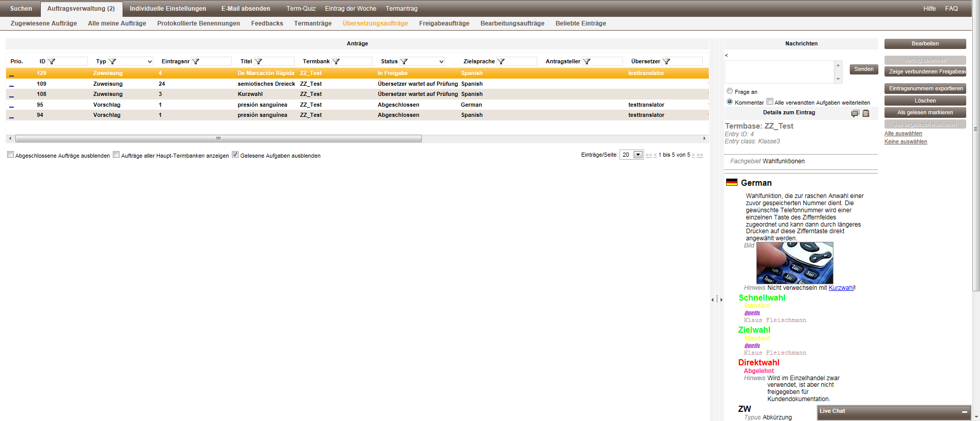Click priority marker of row 129

tap(11, 75)
